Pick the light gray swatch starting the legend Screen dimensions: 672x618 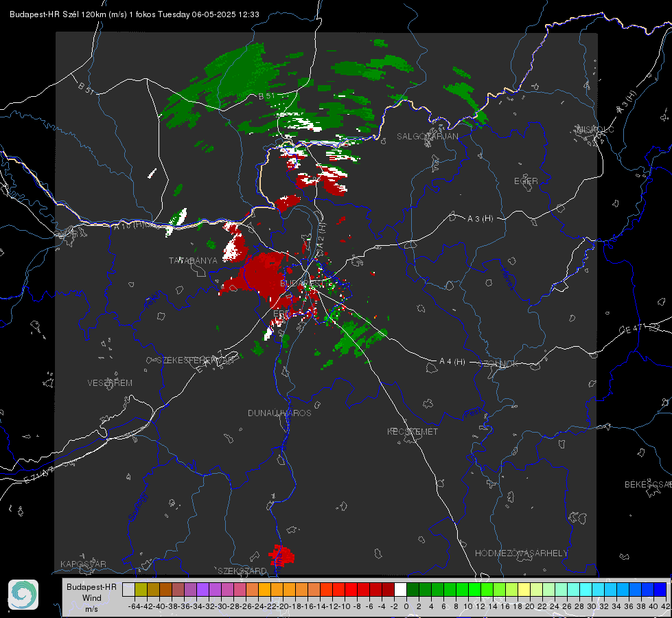pyautogui.click(x=128, y=589)
